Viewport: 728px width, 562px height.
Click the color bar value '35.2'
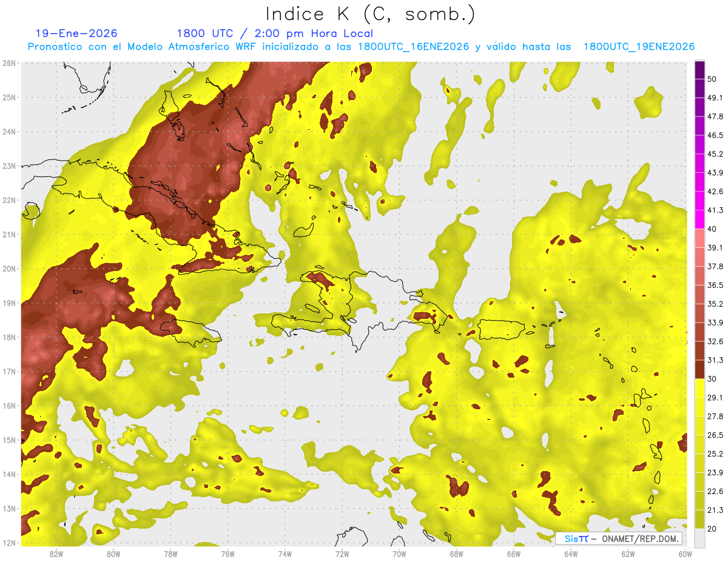click(715, 304)
